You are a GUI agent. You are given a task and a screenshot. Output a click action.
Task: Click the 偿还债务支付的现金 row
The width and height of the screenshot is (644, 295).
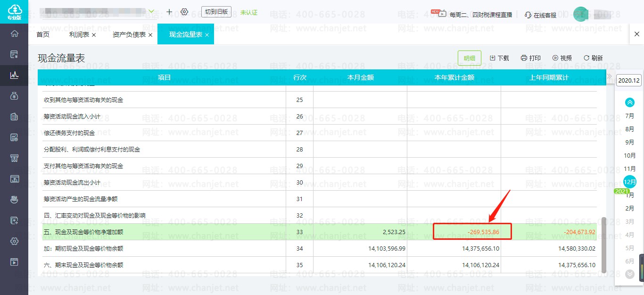tap(319, 133)
